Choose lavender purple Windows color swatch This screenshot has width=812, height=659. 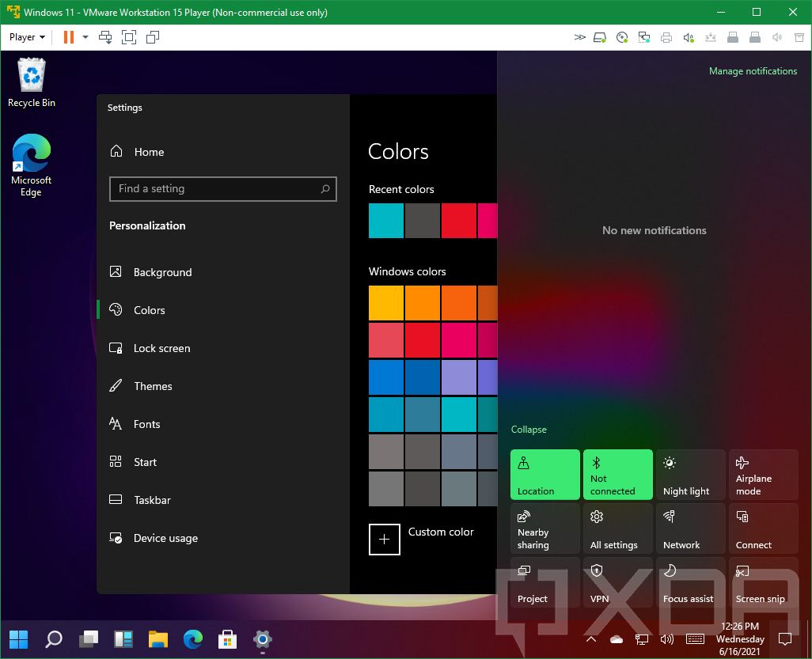[459, 377]
